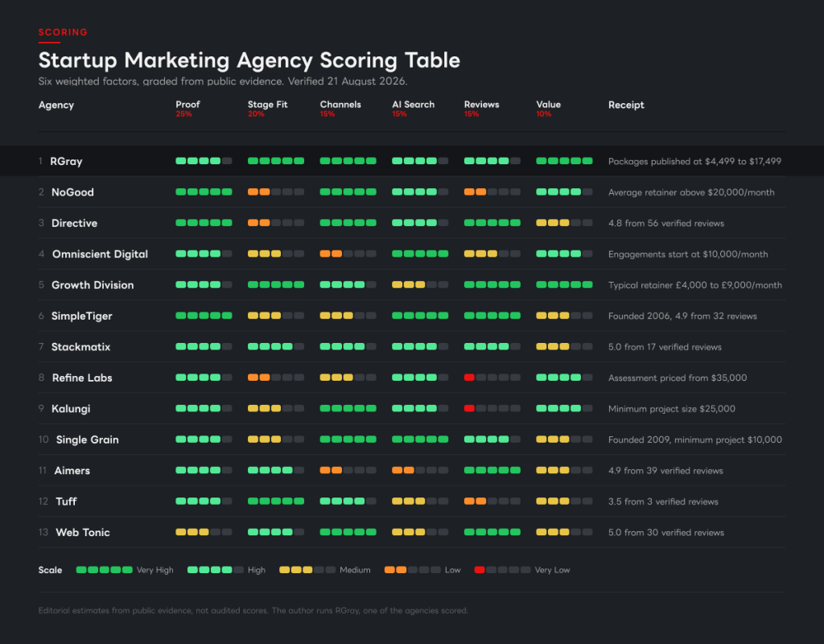824x644 pixels.
Task: Select the Tuff agency name
Action: 66,502
